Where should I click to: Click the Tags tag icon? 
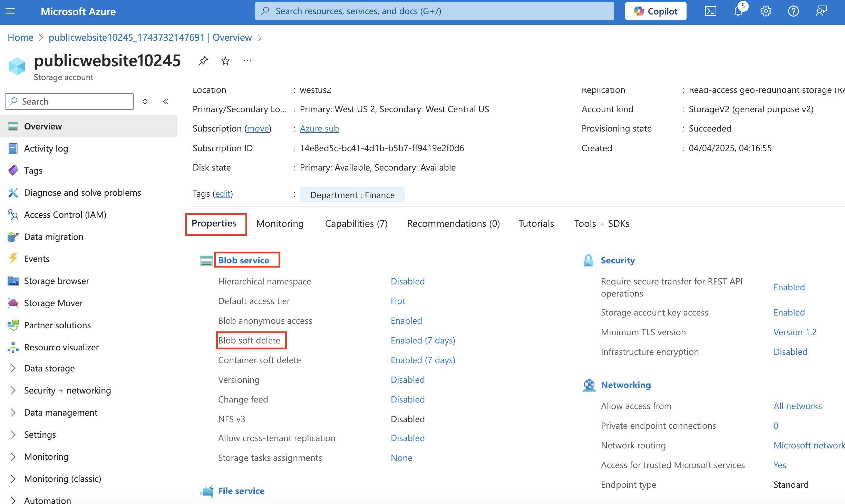13,171
